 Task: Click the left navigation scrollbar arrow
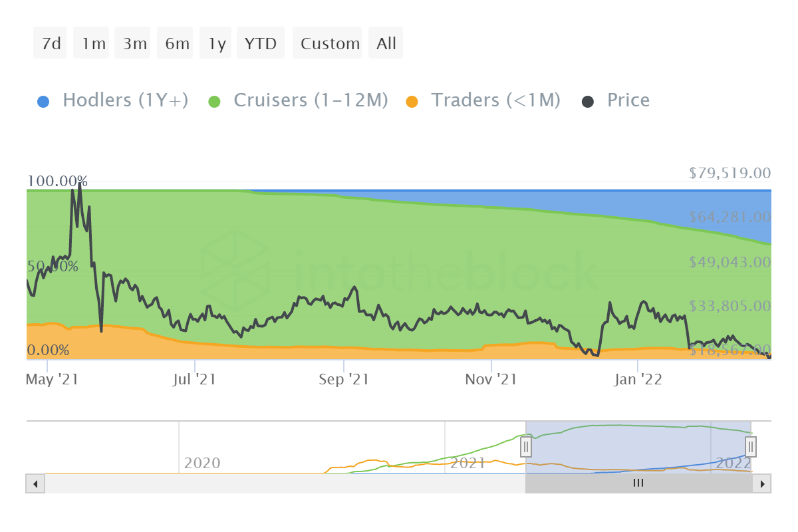(x=35, y=483)
